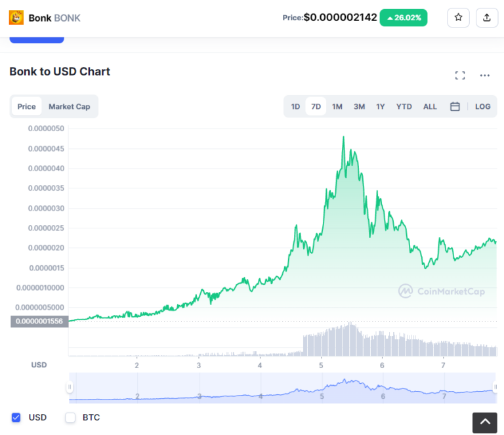Select the 1M time range
The height and width of the screenshot is (435, 504).
[337, 106]
